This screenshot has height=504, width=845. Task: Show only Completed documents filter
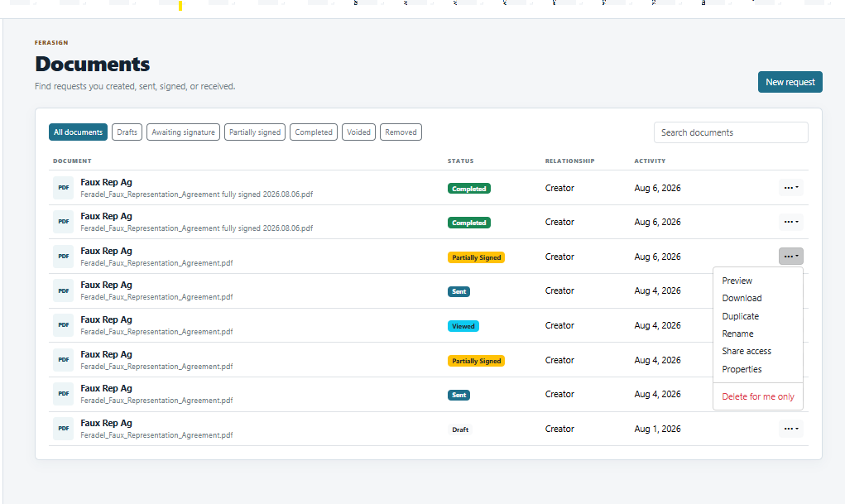pyautogui.click(x=314, y=132)
